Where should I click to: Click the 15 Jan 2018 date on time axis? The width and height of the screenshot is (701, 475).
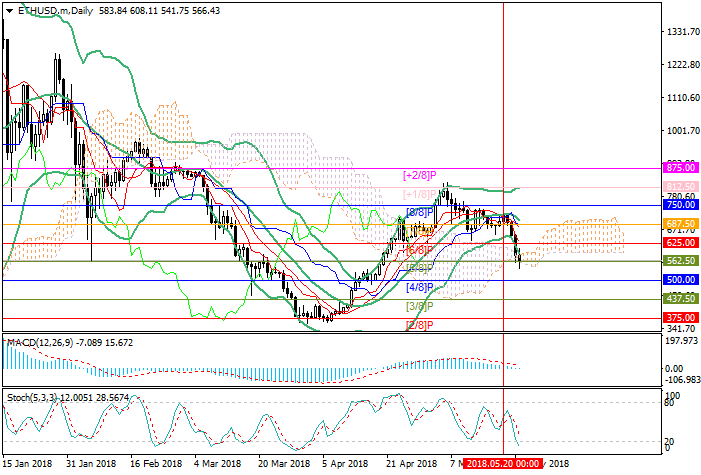pos(28,464)
